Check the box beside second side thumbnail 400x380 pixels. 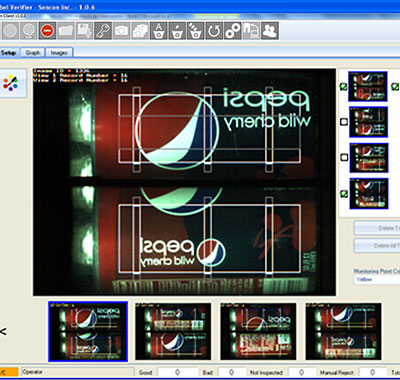coord(344,122)
